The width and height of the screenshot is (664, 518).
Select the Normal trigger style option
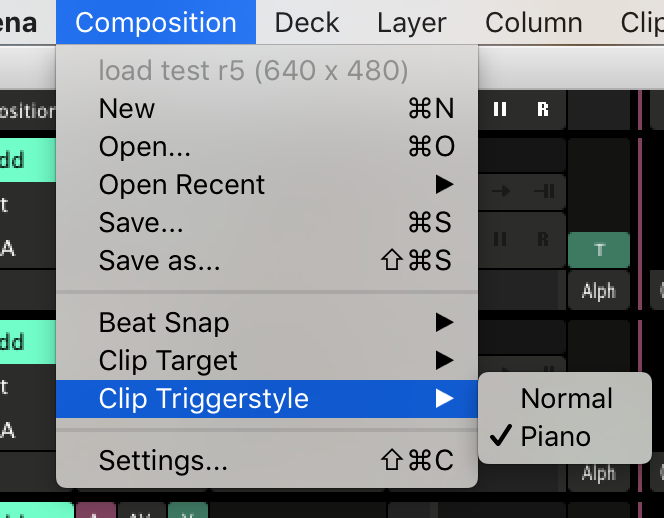click(566, 398)
